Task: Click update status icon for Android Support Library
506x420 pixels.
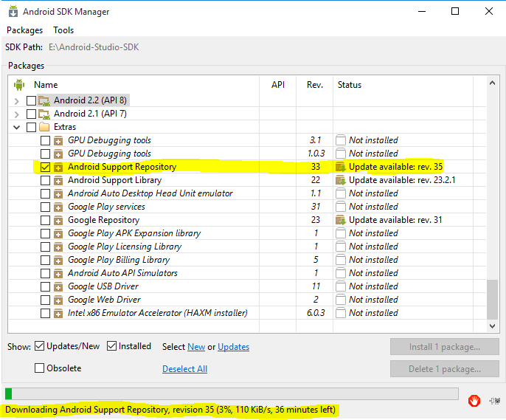Action: (x=341, y=180)
